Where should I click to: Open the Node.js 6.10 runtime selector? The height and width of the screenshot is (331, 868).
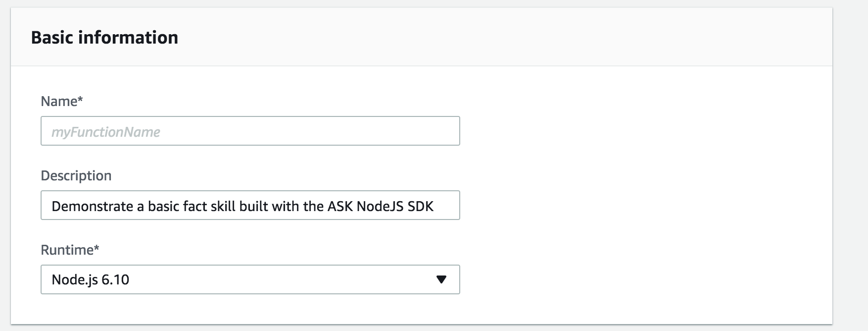(250, 279)
